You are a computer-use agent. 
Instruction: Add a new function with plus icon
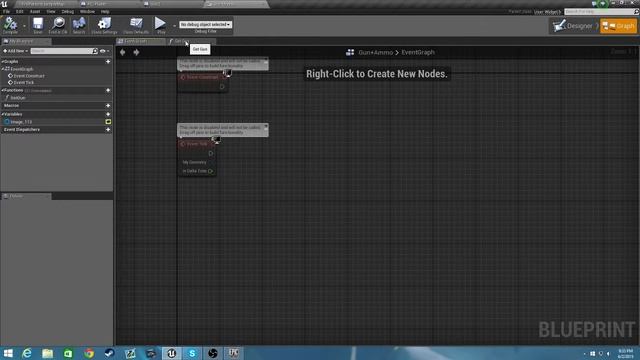[x=108, y=90]
